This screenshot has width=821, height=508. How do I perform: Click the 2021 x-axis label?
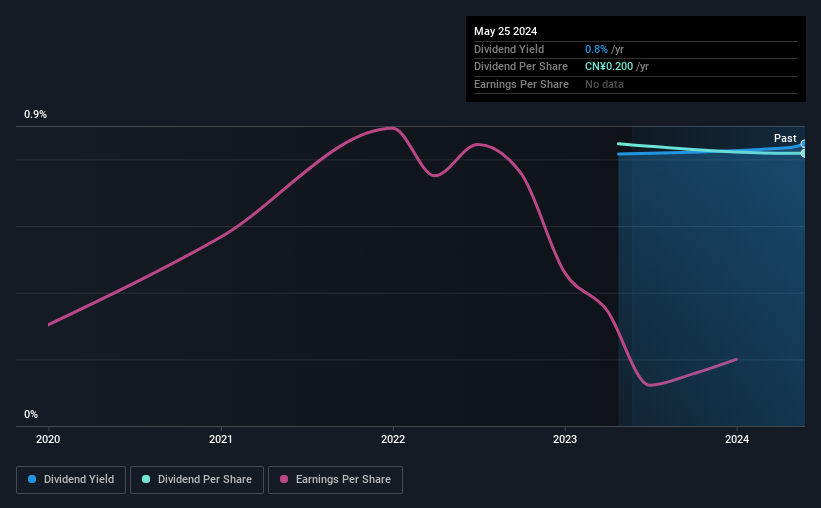click(221, 439)
